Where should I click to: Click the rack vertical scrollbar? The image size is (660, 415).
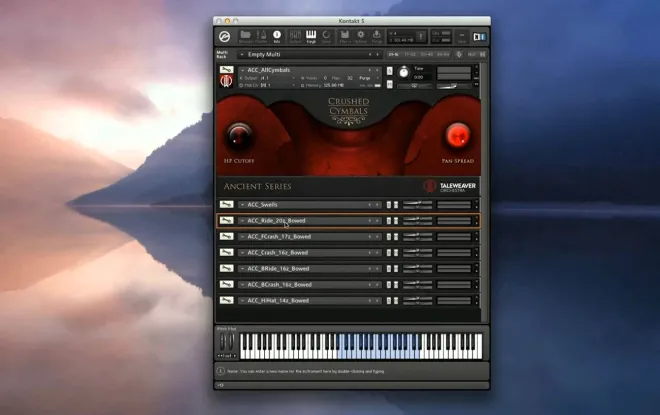click(x=484, y=192)
